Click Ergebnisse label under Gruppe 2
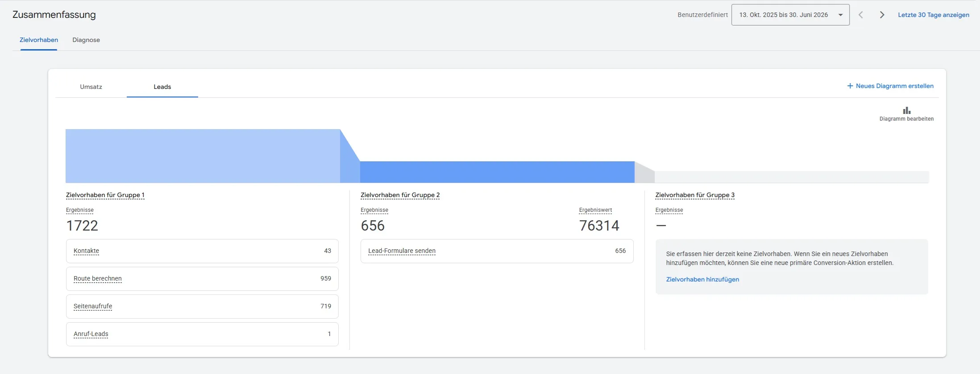This screenshot has width=980, height=374. (x=374, y=210)
